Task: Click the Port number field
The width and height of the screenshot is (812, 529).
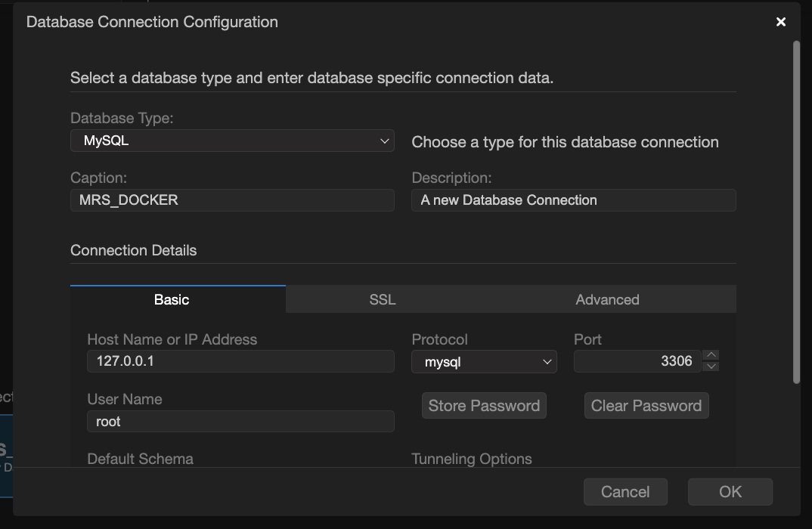Action: [x=637, y=361]
